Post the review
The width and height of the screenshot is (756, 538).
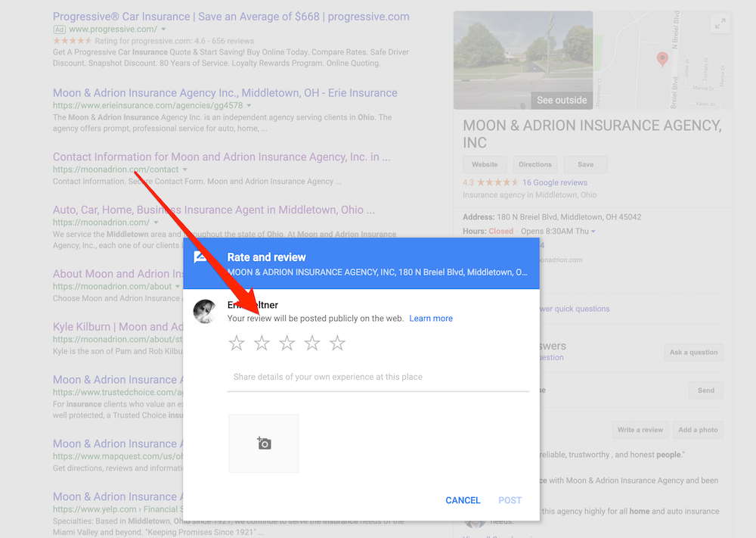tap(510, 500)
